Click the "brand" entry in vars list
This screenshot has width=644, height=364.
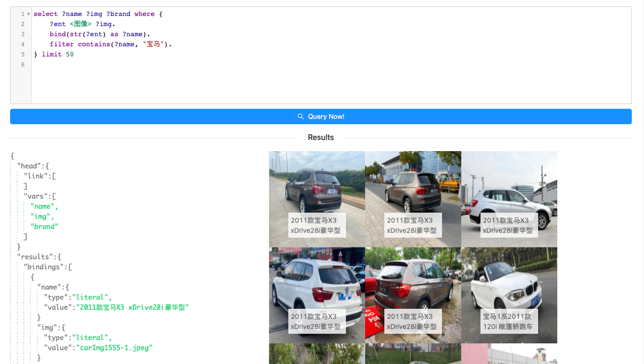(44, 227)
